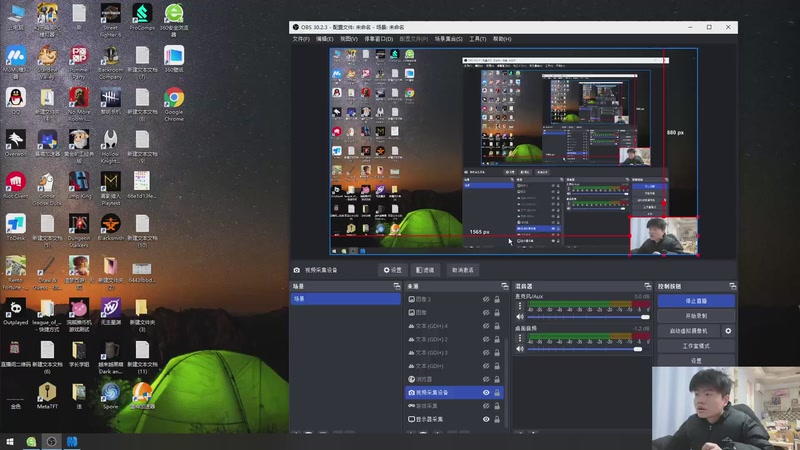Open 桌面音频 three-dot options menu
This screenshot has height=450, width=800.
click(520, 338)
